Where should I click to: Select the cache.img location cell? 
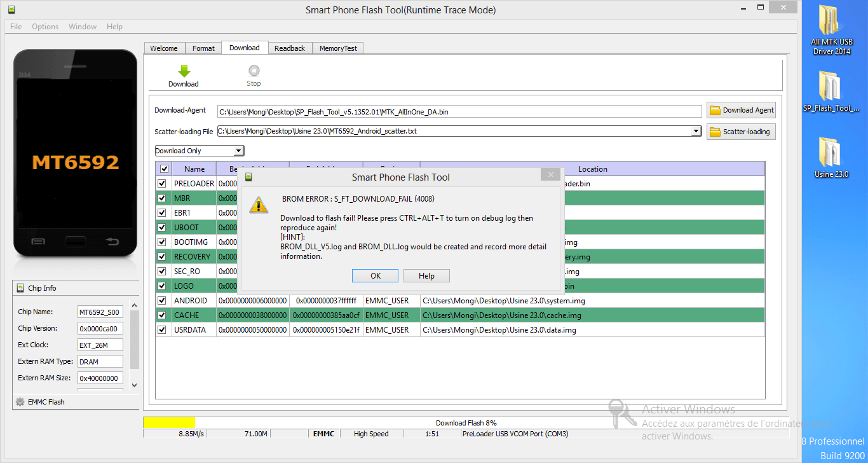(x=592, y=315)
